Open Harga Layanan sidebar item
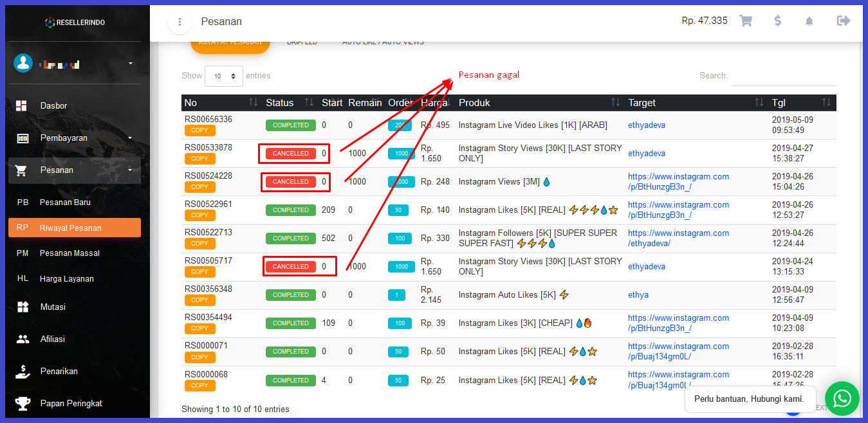The image size is (868, 423). [66, 278]
